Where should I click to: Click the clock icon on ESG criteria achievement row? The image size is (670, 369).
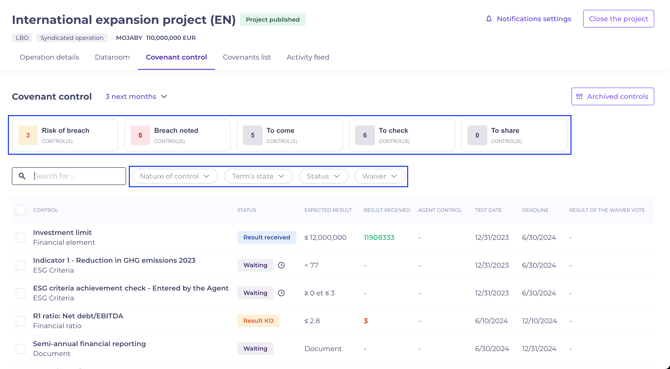[281, 293]
